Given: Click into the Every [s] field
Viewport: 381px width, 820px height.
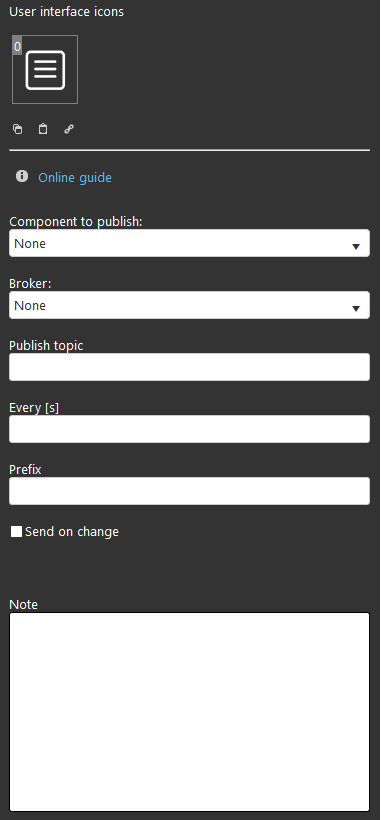Looking at the screenshot, I should click(x=189, y=429).
